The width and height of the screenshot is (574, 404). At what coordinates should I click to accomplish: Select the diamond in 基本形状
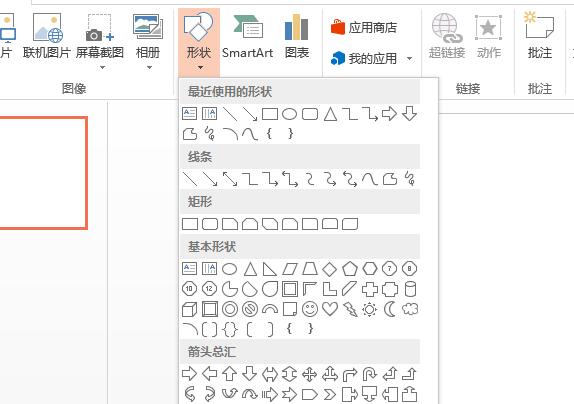(329, 269)
